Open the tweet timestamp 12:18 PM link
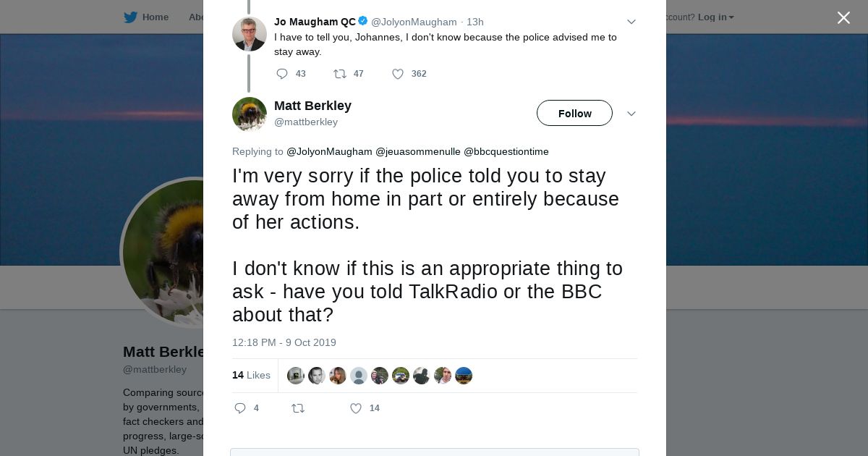The width and height of the screenshot is (868, 456). pyautogui.click(x=284, y=342)
